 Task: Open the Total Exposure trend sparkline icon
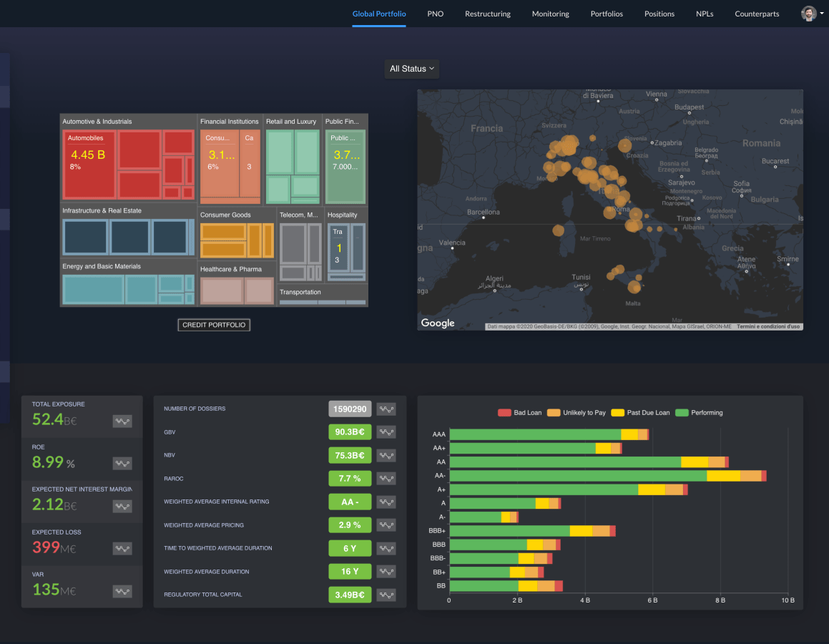[x=122, y=421]
